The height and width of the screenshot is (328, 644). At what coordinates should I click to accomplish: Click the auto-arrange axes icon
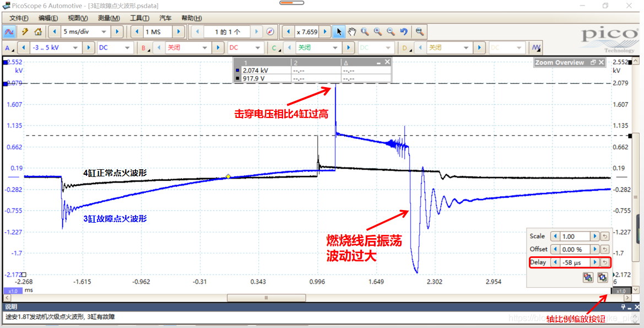click(588, 277)
